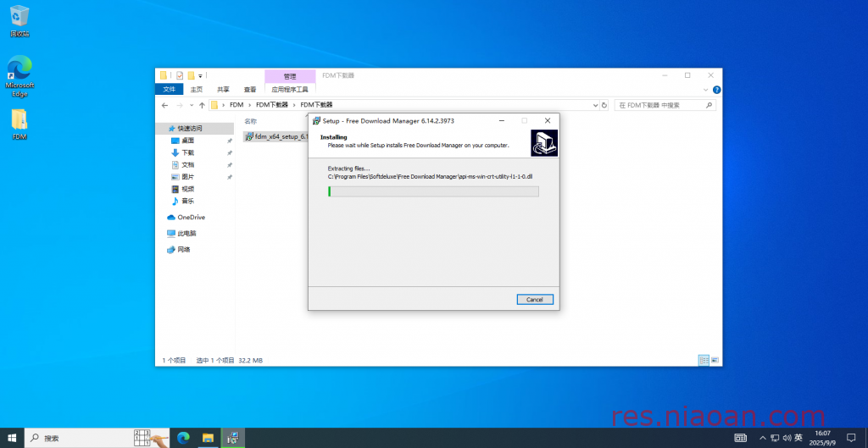Show hidden system tray icons
Image resolution: width=868 pixels, height=448 pixels.
pos(763,438)
